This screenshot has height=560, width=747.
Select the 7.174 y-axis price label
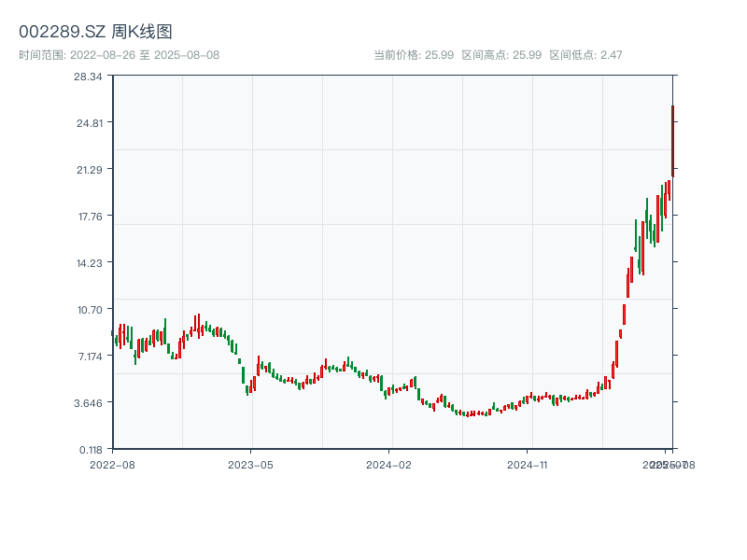coord(88,357)
